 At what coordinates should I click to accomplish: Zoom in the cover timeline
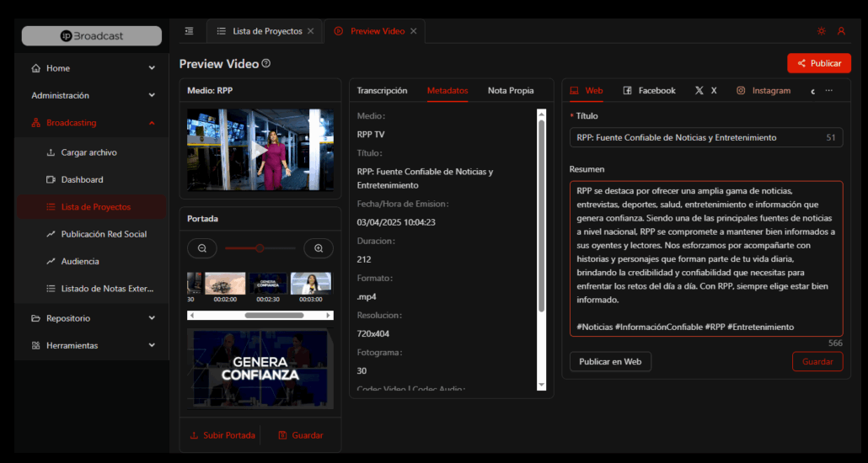(319, 248)
